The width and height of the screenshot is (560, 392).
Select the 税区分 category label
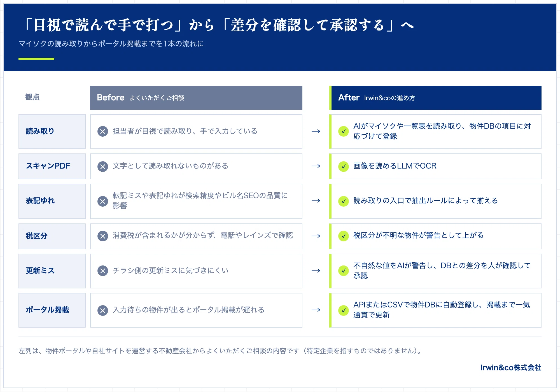click(52, 236)
